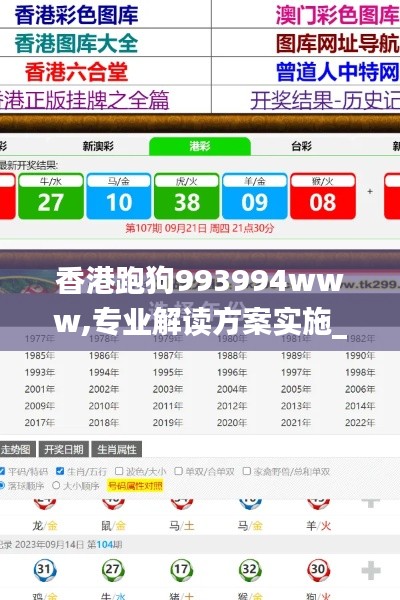Enable the 波色/大小 checkbox
Viewport: 400px width, 600px height.
(x=119, y=471)
